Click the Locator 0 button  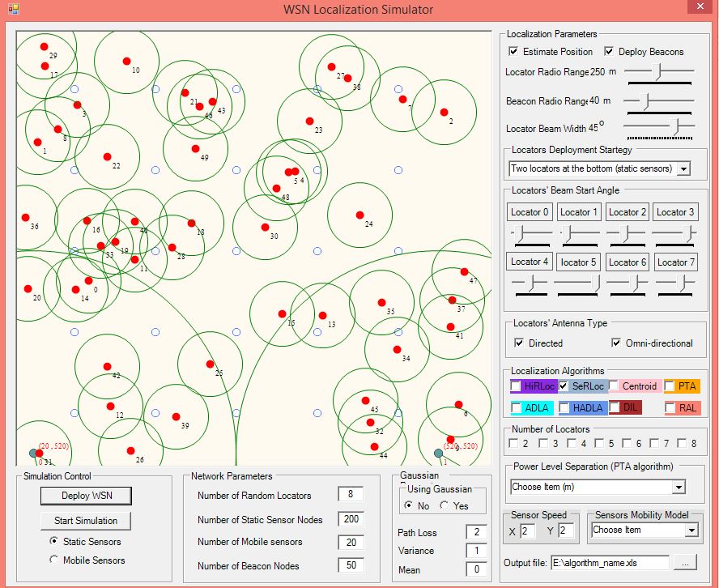pos(530,212)
